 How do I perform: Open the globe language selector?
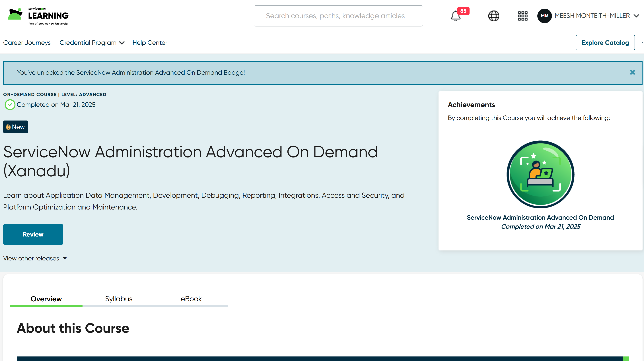(x=493, y=16)
